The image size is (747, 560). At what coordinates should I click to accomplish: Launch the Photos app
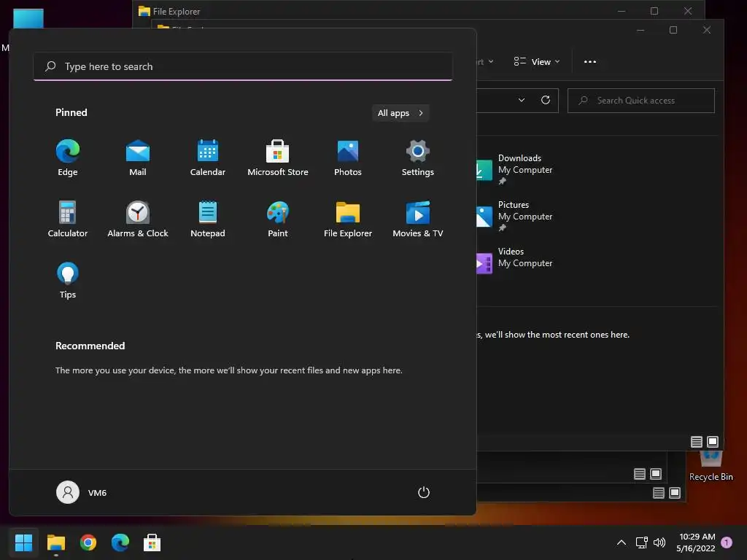point(348,157)
